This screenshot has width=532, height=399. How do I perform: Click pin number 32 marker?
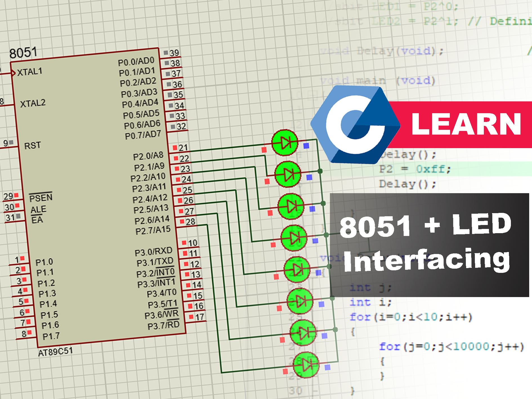(x=178, y=126)
